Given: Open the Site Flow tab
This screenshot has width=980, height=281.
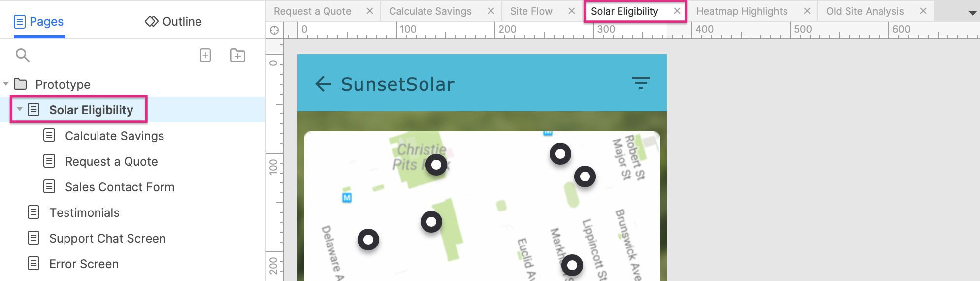Looking at the screenshot, I should [x=531, y=11].
